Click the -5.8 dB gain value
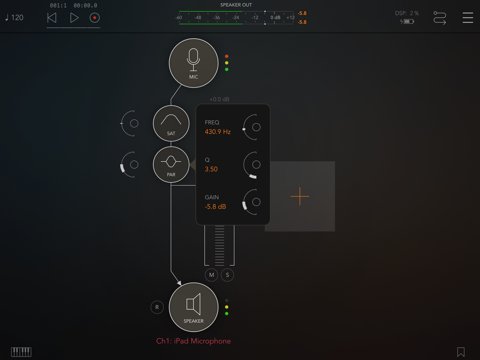This screenshot has width=480, height=360. click(215, 207)
